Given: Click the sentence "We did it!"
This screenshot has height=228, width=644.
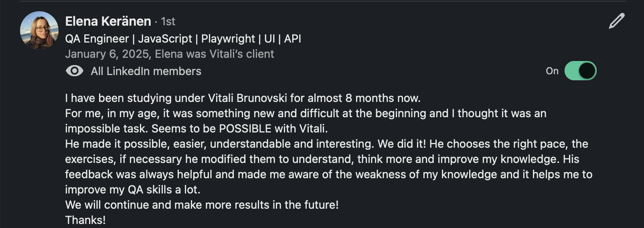Looking at the screenshot, I should [402, 144].
